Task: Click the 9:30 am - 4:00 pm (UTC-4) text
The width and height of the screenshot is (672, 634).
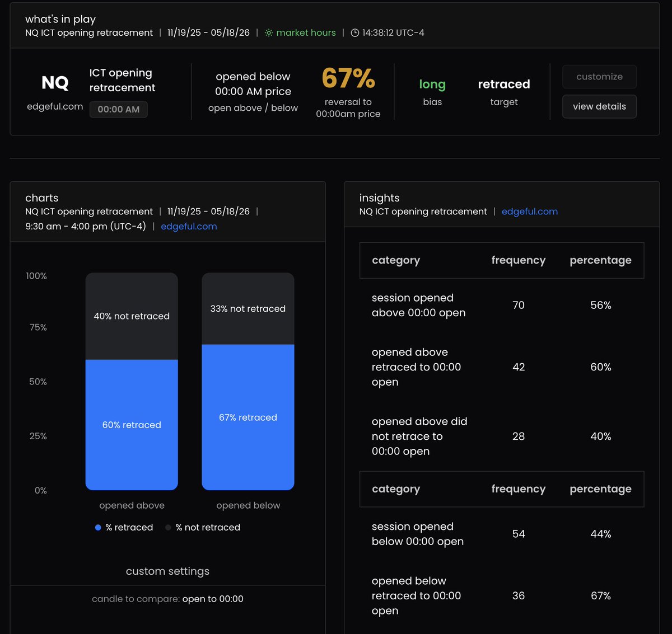Action: click(86, 226)
